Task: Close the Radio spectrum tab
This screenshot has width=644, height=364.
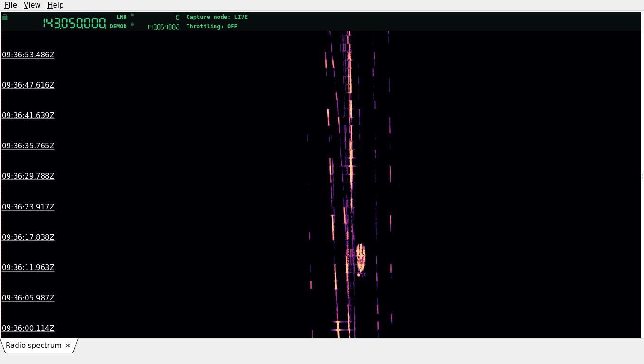Action: 68,346
